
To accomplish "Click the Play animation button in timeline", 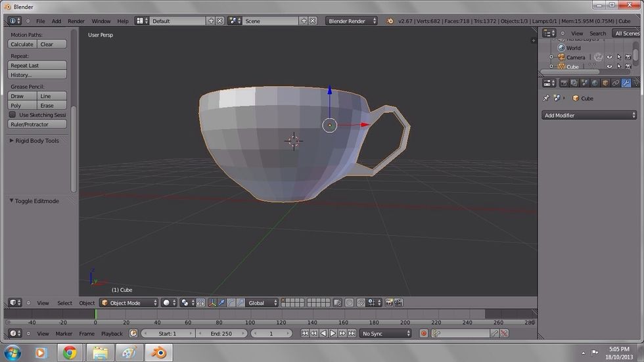I will [333, 334].
